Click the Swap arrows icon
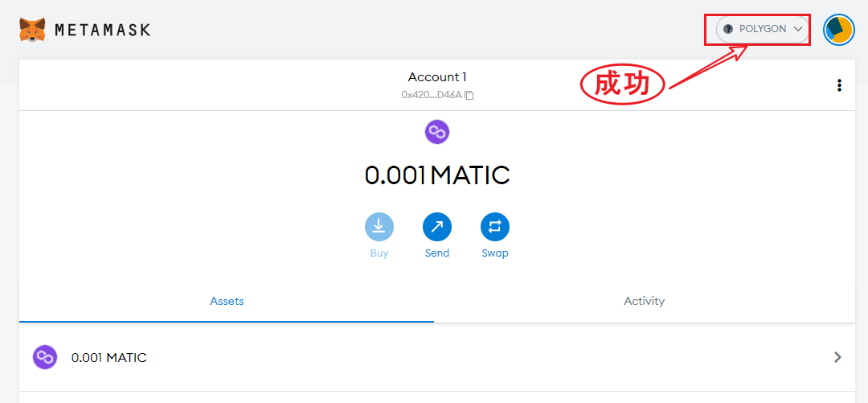Screen dimensions: 868x403 click(495, 227)
